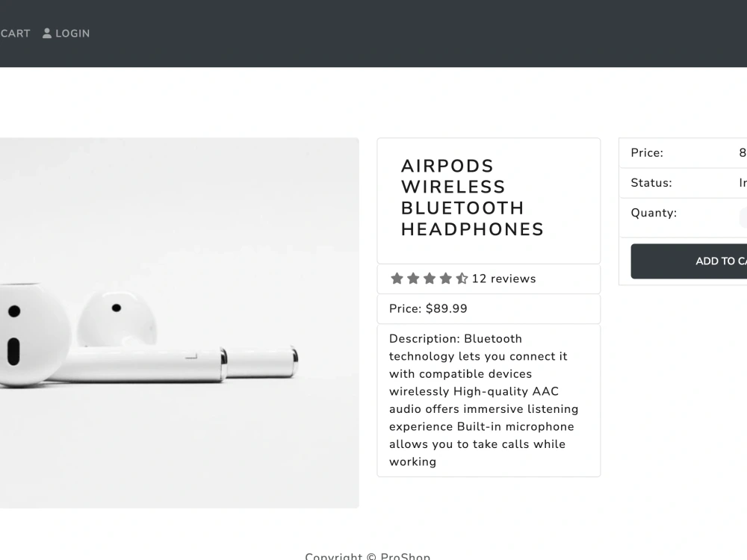This screenshot has height=560, width=747.
Task: Click the Price label in purchase card
Action: point(647,153)
